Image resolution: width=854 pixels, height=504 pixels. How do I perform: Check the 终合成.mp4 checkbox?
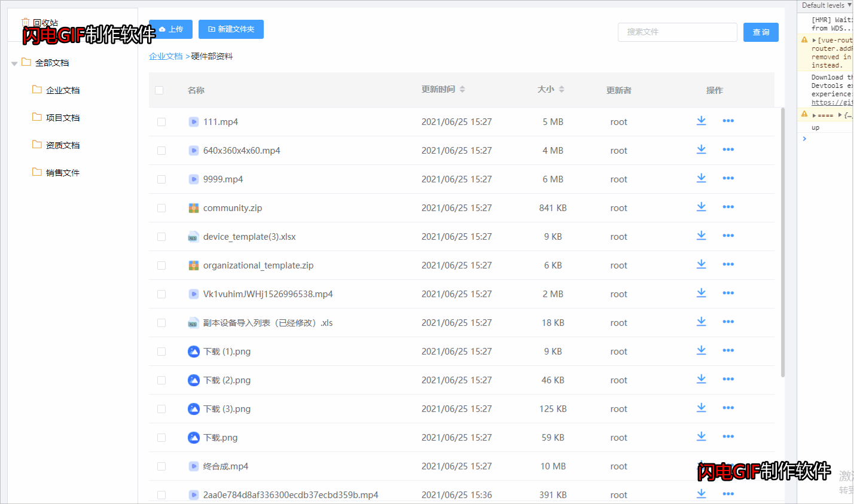point(161,466)
